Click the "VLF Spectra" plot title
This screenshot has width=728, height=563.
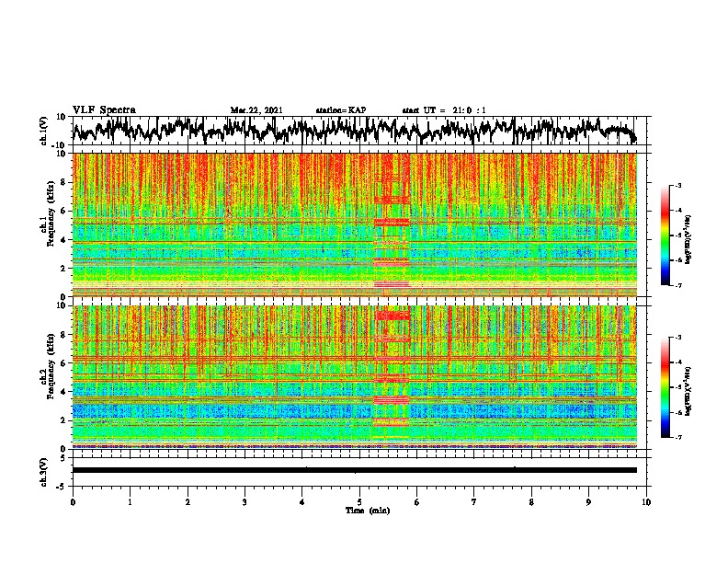pos(104,110)
